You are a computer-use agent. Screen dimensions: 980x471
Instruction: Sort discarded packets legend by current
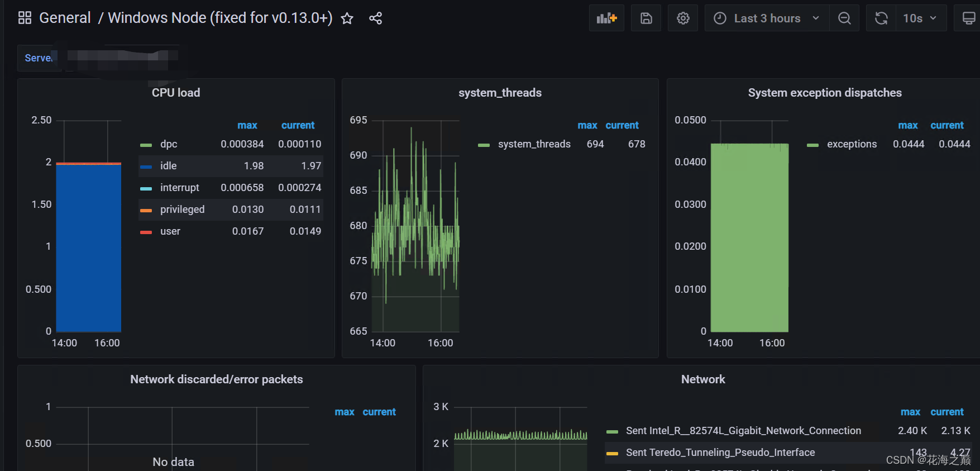[x=379, y=412]
